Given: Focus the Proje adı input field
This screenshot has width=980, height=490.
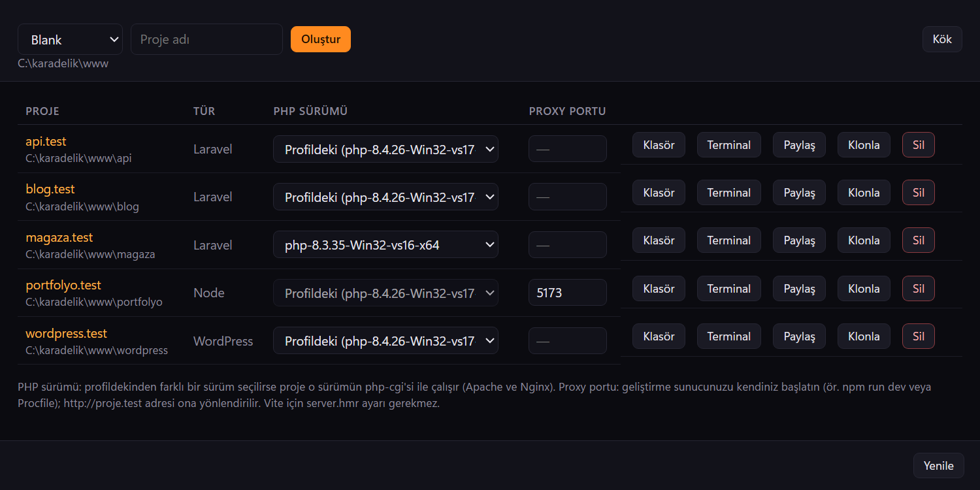Looking at the screenshot, I should click(x=206, y=39).
